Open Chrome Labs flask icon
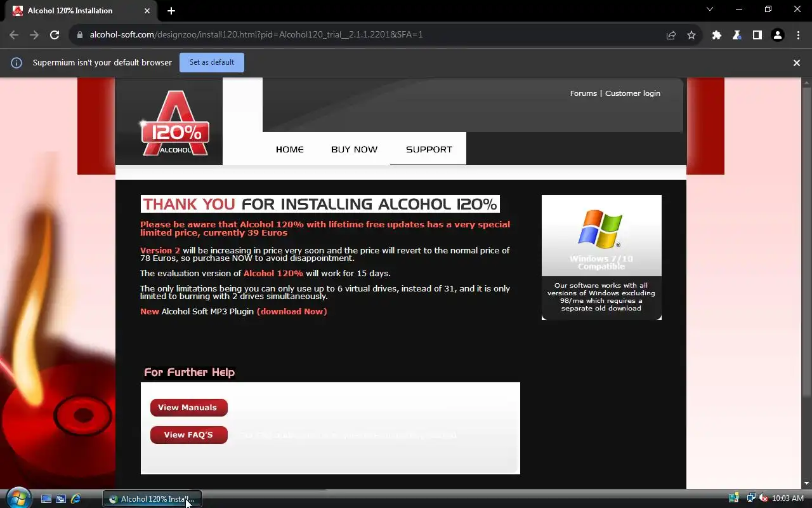 [x=737, y=35]
